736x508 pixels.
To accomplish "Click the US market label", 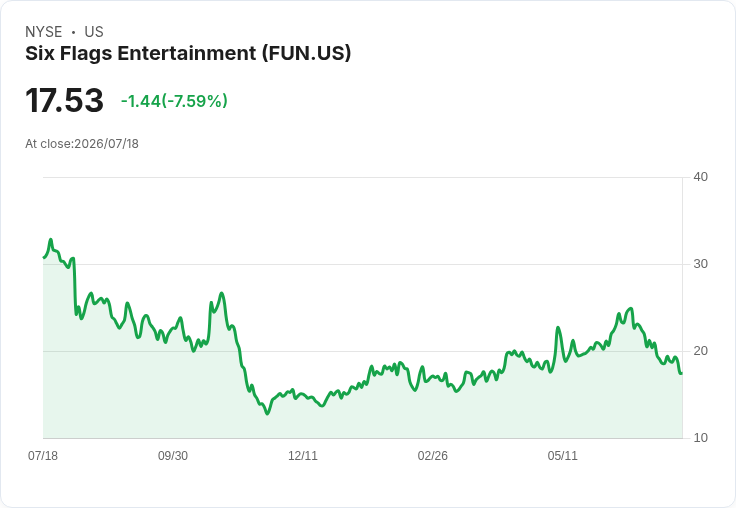I will click(x=94, y=32).
